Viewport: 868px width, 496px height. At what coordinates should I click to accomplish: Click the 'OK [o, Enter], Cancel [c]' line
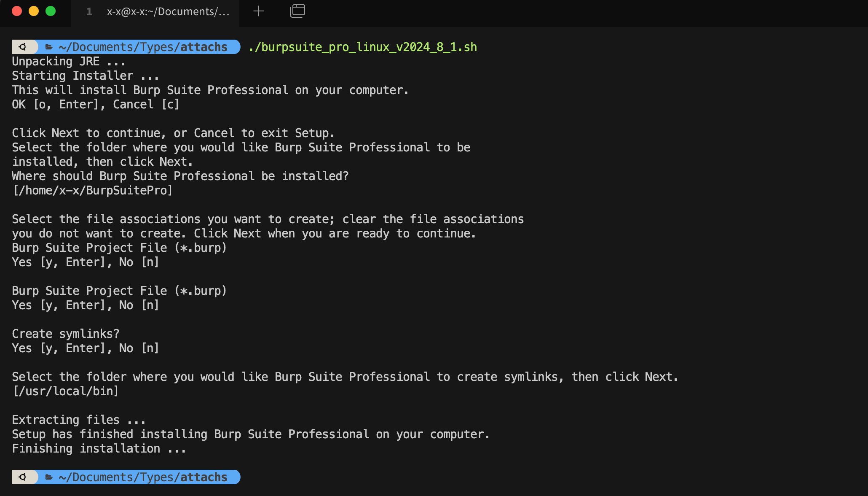pos(96,105)
